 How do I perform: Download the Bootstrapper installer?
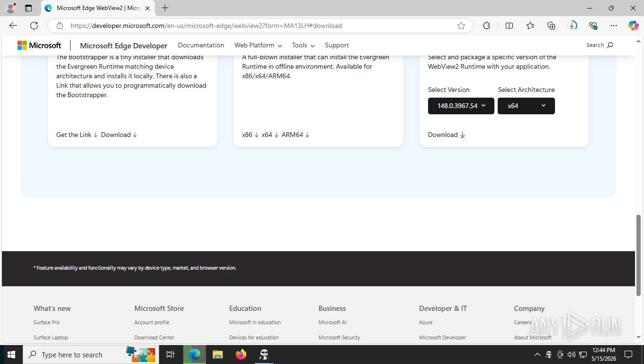click(x=119, y=135)
